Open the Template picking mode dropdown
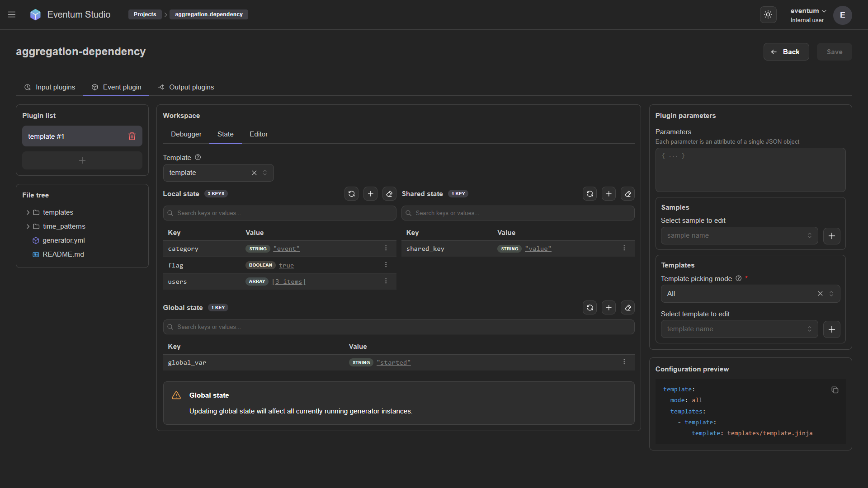 pos(750,294)
